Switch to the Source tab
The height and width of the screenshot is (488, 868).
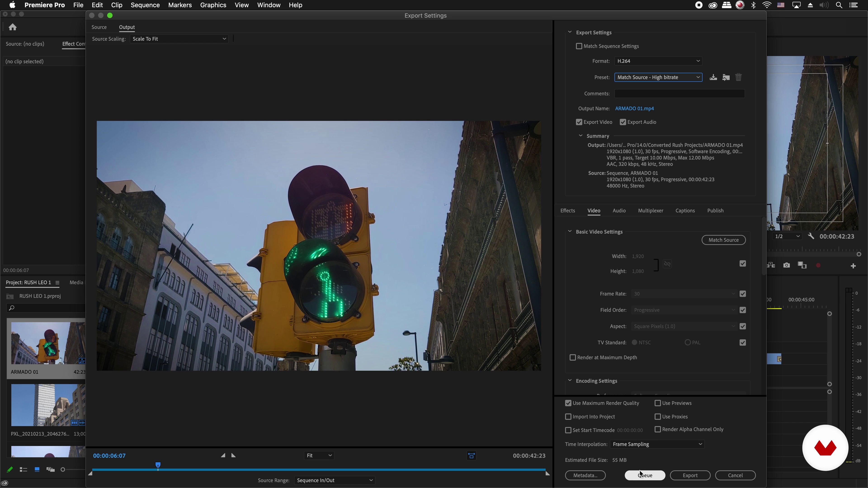[x=99, y=27]
